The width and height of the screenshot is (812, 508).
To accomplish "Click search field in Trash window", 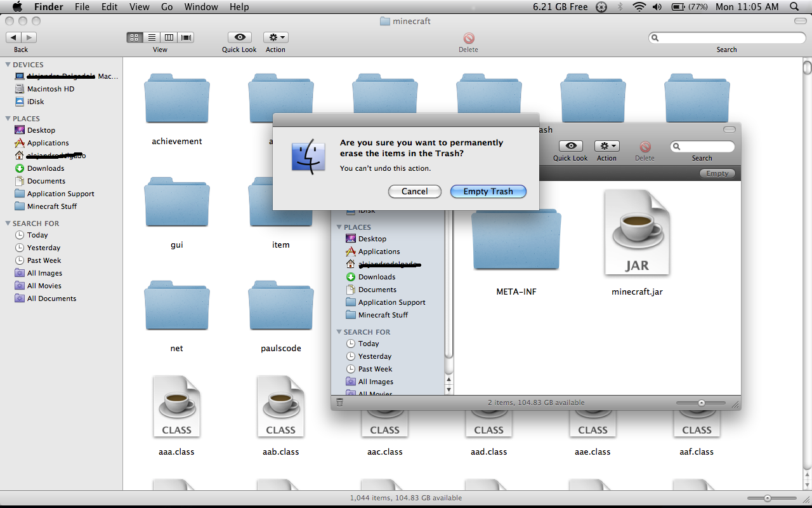I will pyautogui.click(x=702, y=147).
